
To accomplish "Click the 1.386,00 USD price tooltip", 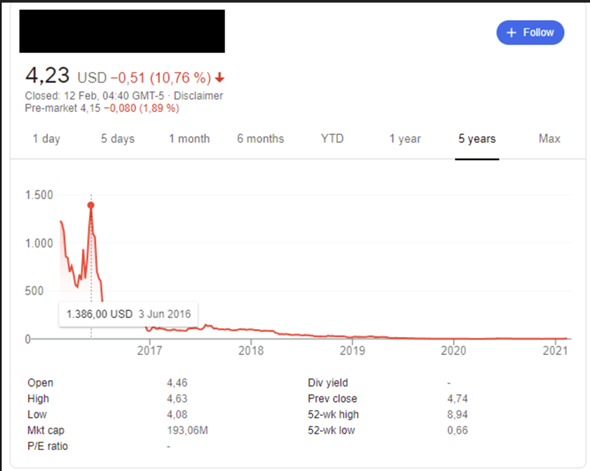I will tap(128, 314).
